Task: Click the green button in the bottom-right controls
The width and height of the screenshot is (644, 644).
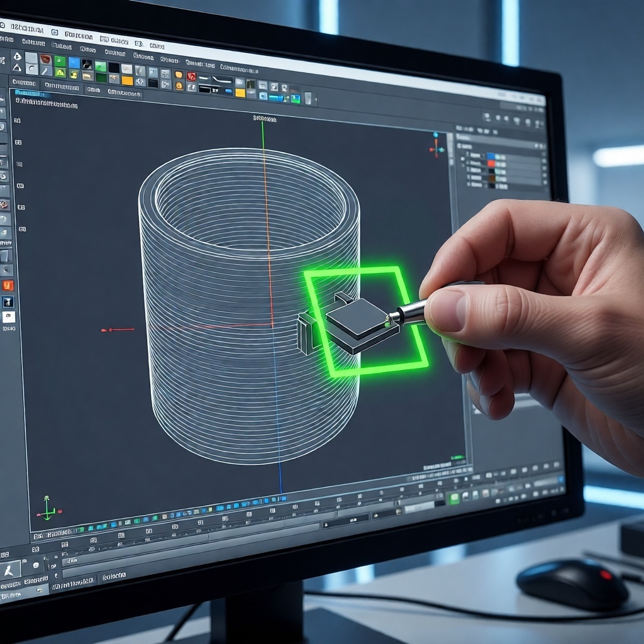Action: (x=454, y=498)
